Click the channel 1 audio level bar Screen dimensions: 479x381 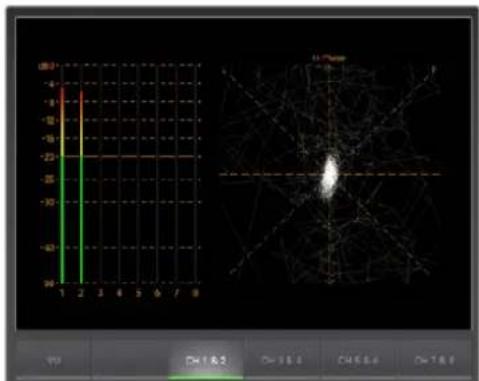[x=62, y=185]
